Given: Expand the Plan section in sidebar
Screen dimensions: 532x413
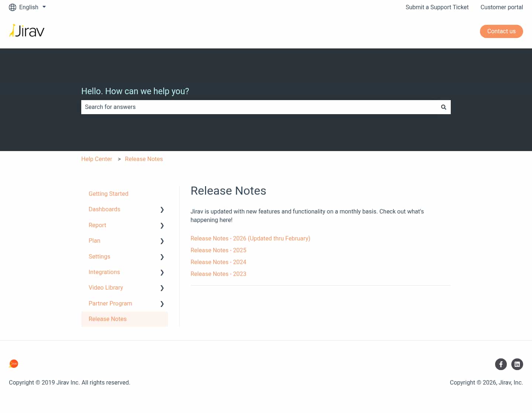Looking at the screenshot, I should [162, 241].
